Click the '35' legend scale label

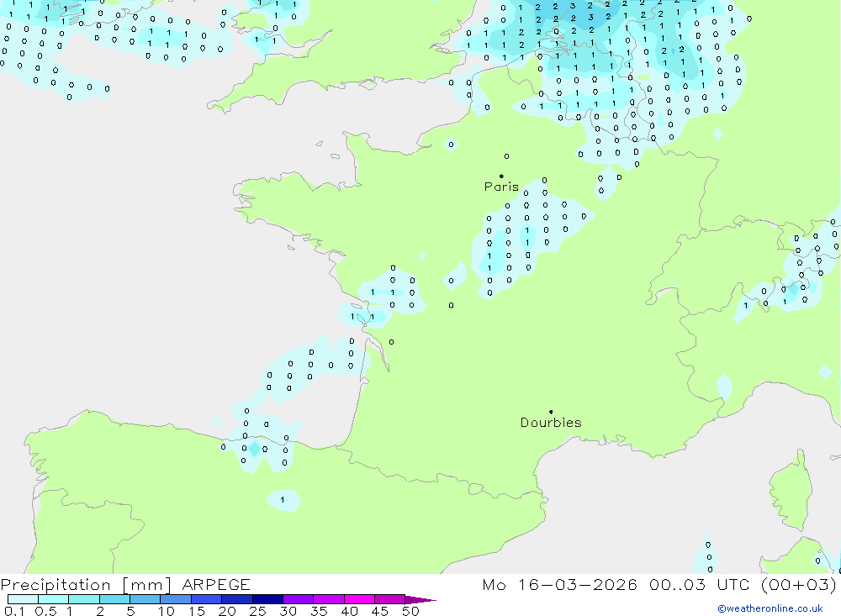click(319, 611)
